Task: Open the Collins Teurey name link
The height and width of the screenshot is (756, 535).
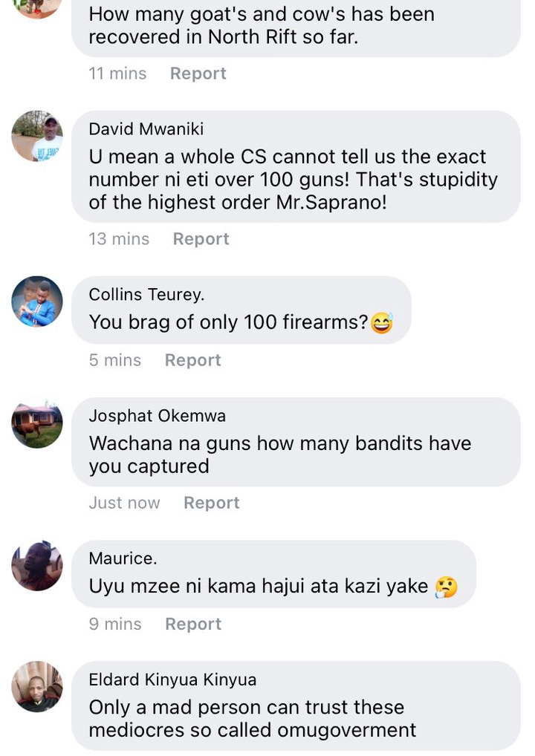Action: 146,294
